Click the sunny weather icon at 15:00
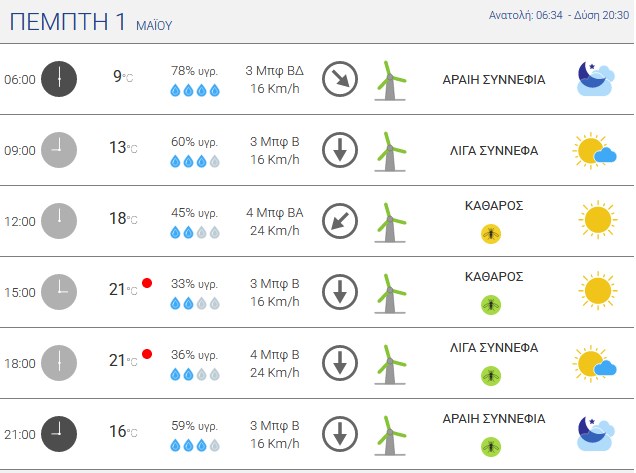636x473 pixels. (x=598, y=290)
